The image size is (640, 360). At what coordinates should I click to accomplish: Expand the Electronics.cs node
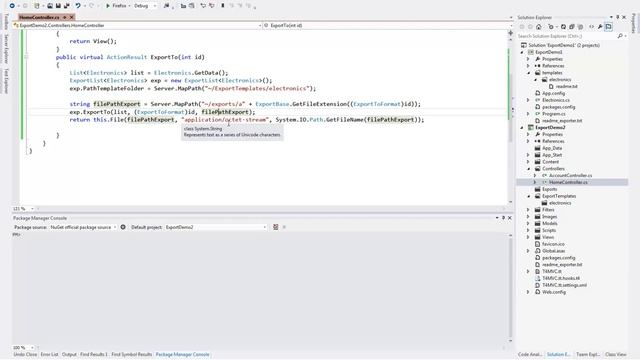coord(529,100)
